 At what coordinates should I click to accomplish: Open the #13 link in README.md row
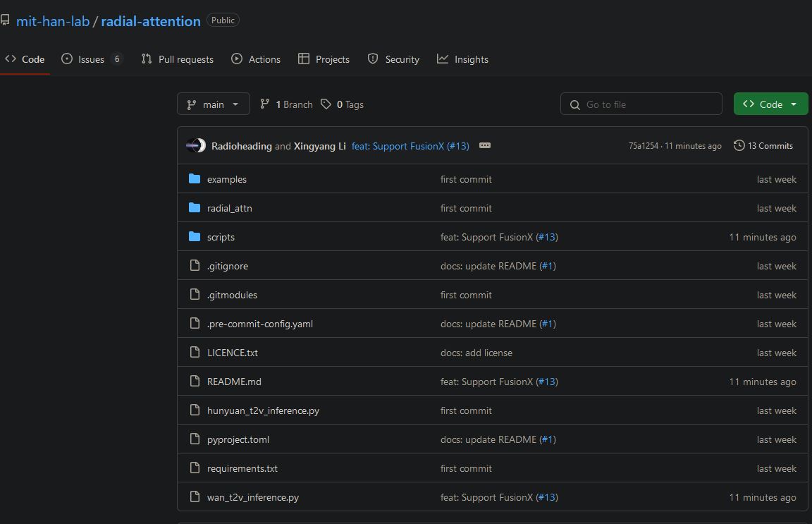pyautogui.click(x=547, y=382)
